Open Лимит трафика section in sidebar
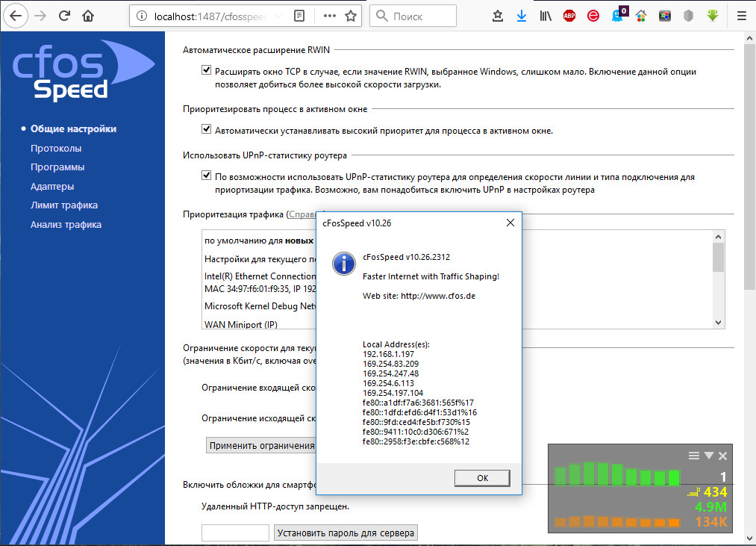Image resolution: width=756 pixels, height=546 pixels. [64, 205]
